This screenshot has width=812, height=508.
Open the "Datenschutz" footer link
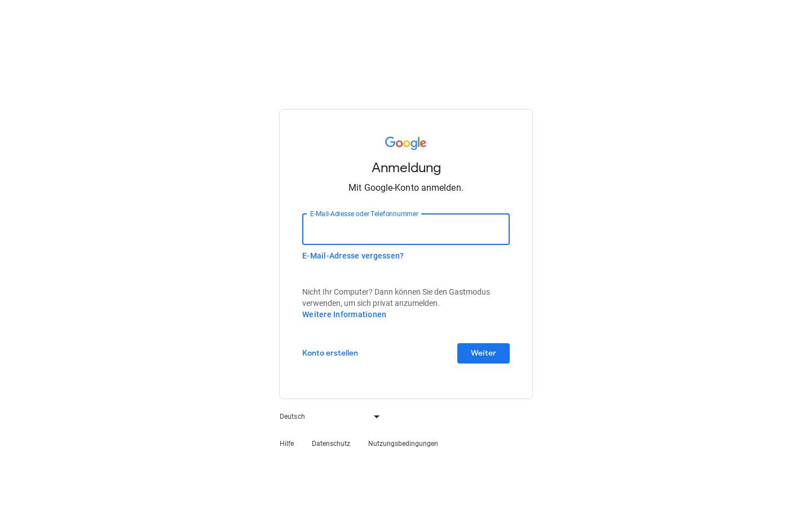point(331,444)
